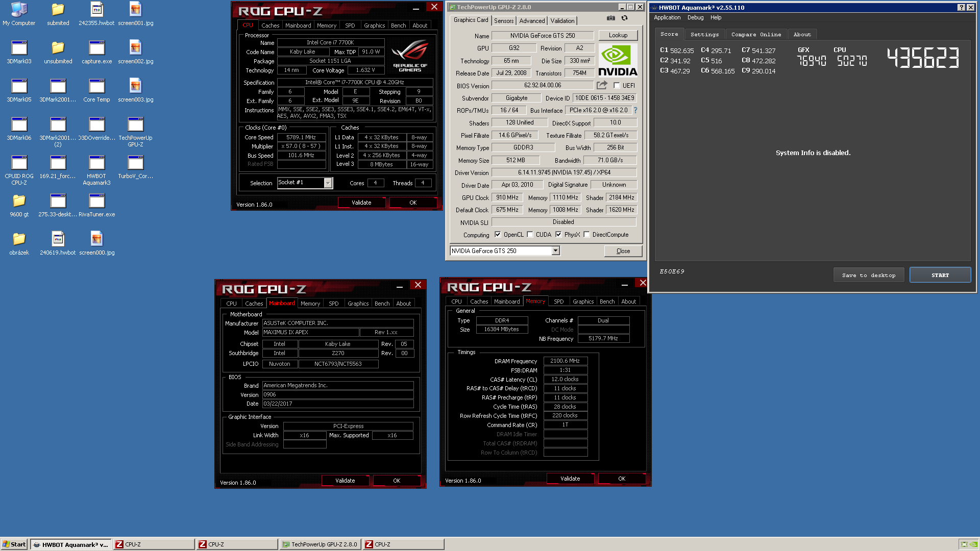Click Save to desktop button
This screenshot has height=551, width=980.
pos(869,275)
